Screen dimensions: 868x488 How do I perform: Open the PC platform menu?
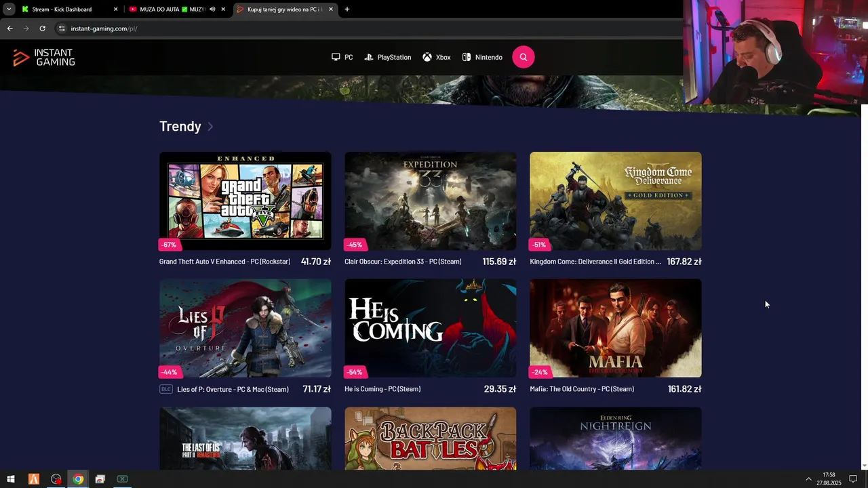coord(342,58)
